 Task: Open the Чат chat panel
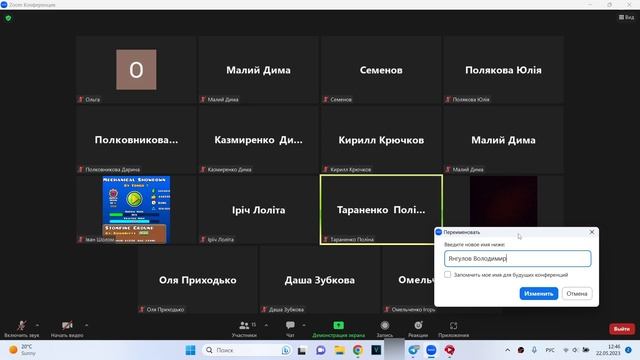(290, 329)
